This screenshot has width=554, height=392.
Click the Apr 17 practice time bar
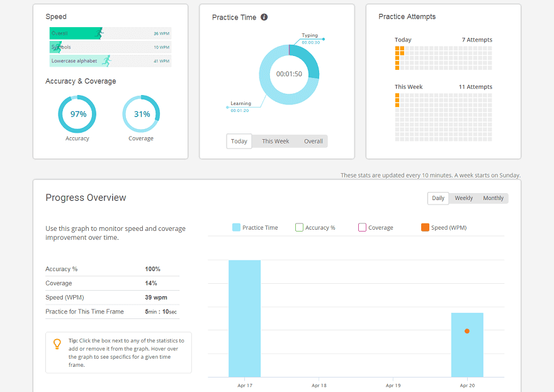point(244,318)
